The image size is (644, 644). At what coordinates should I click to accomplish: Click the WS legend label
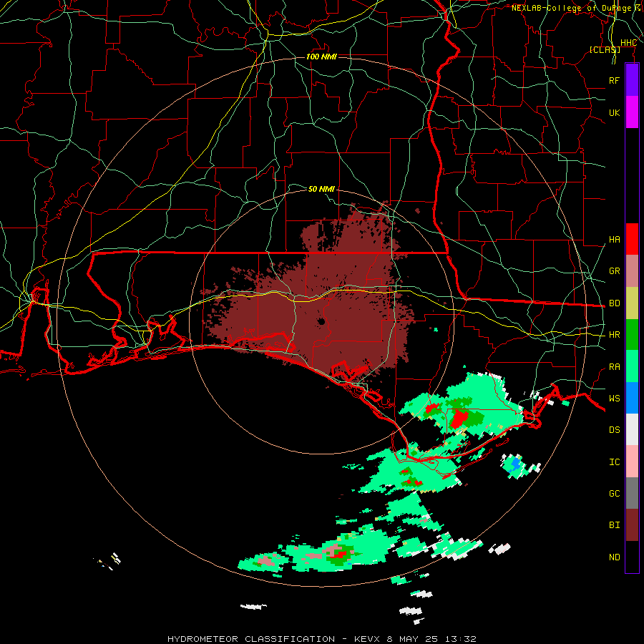coord(614,398)
